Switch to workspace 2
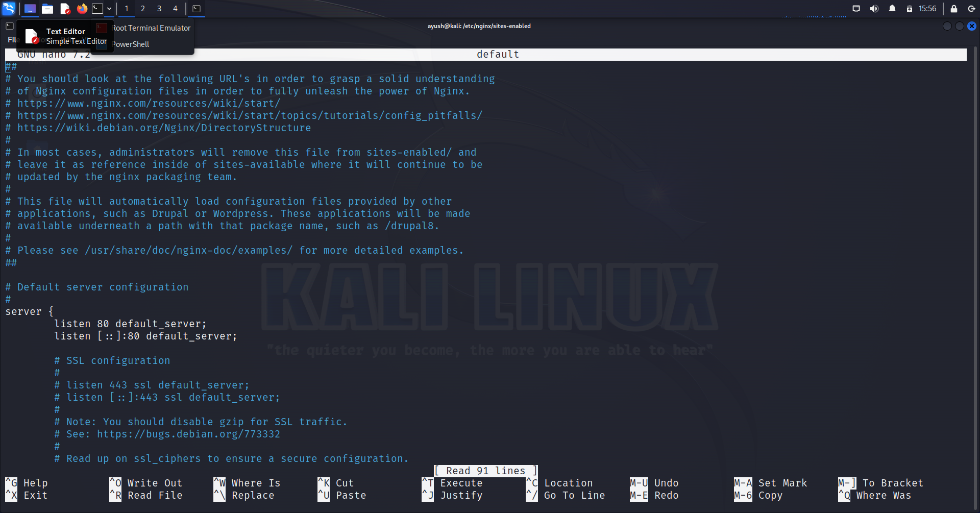Image resolution: width=980 pixels, height=513 pixels. point(143,9)
